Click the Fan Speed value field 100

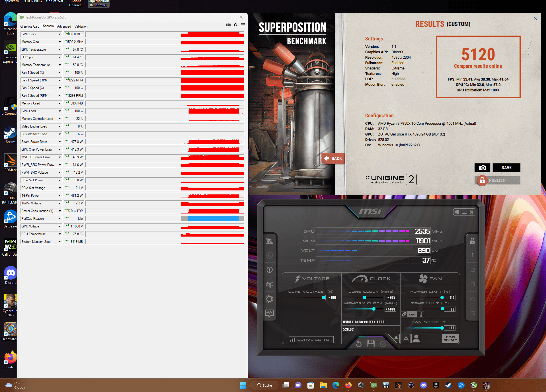(450, 328)
